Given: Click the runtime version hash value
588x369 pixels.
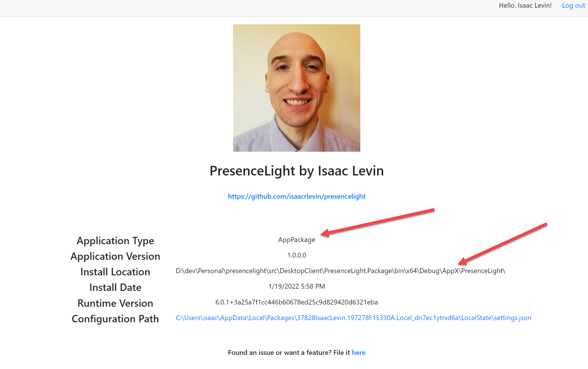Looking at the screenshot, I should [x=296, y=302].
